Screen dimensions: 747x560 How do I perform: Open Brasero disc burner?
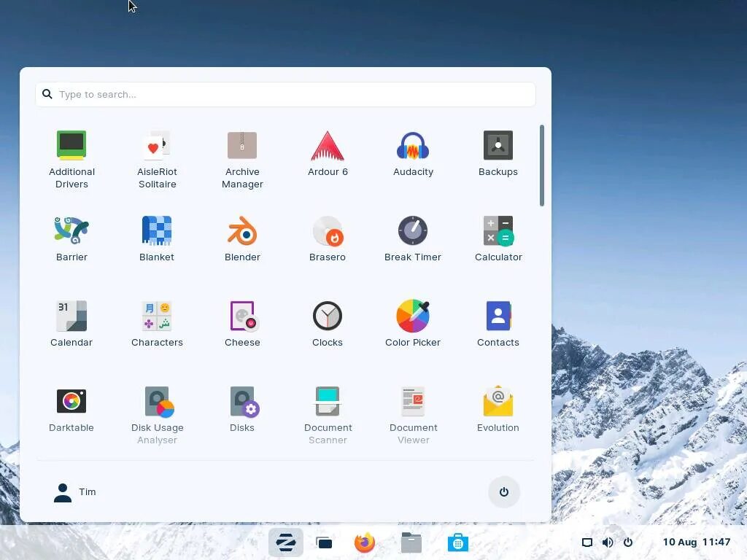point(328,238)
